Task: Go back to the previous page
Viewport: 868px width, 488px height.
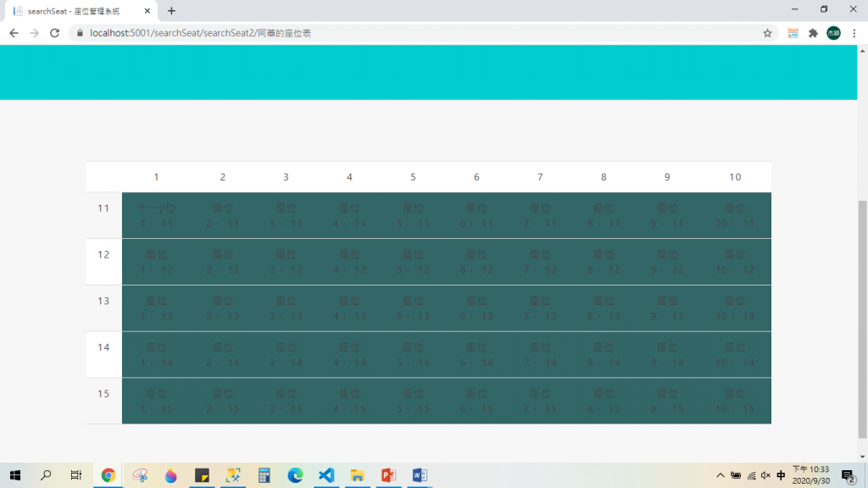Action: [x=14, y=33]
